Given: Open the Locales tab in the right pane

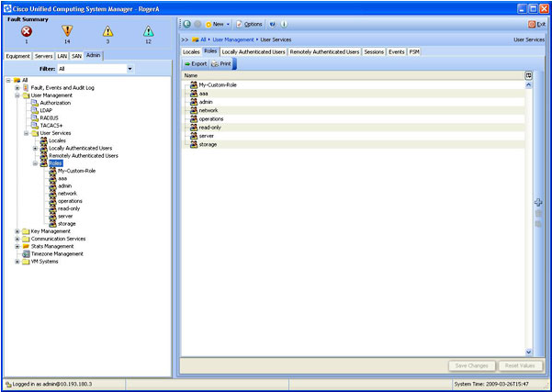Looking at the screenshot, I should point(191,51).
